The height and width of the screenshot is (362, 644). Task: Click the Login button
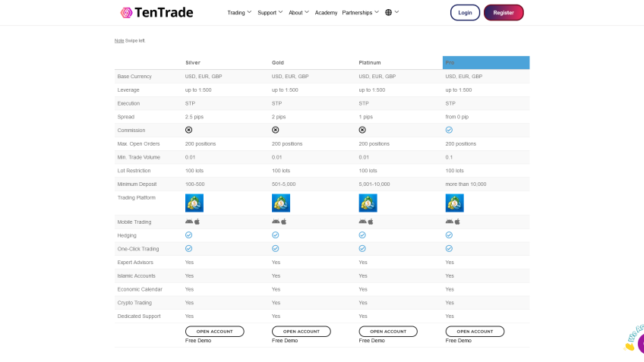(x=465, y=12)
